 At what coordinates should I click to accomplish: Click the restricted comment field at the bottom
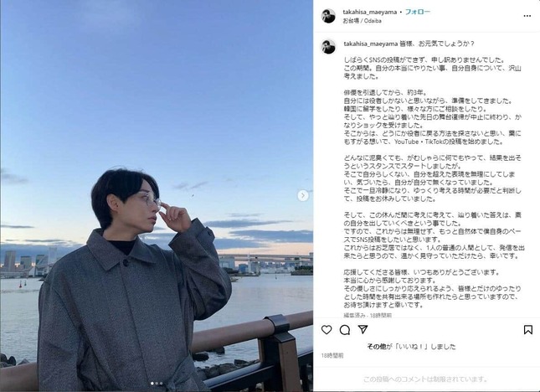[x=426, y=379]
